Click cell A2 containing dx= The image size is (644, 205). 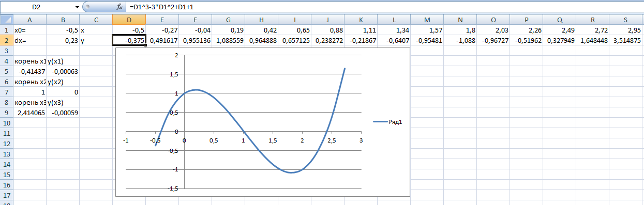[x=30, y=40]
